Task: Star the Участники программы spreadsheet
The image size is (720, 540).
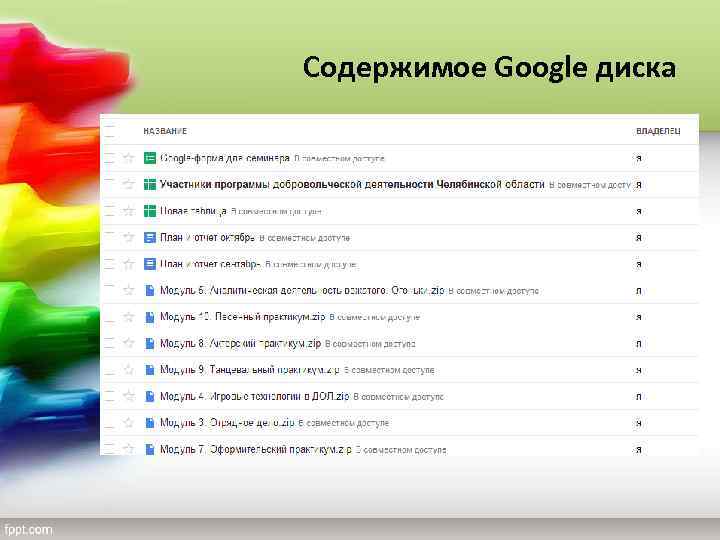Action: point(129,185)
